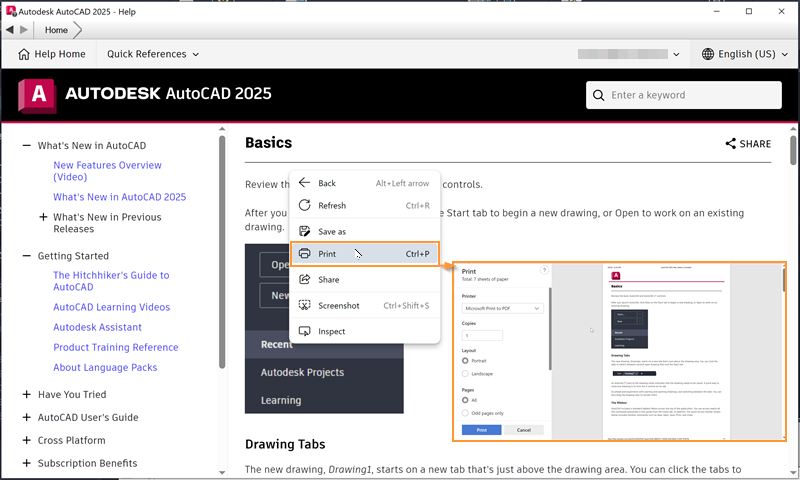Open Product Training Reference link

pos(116,347)
